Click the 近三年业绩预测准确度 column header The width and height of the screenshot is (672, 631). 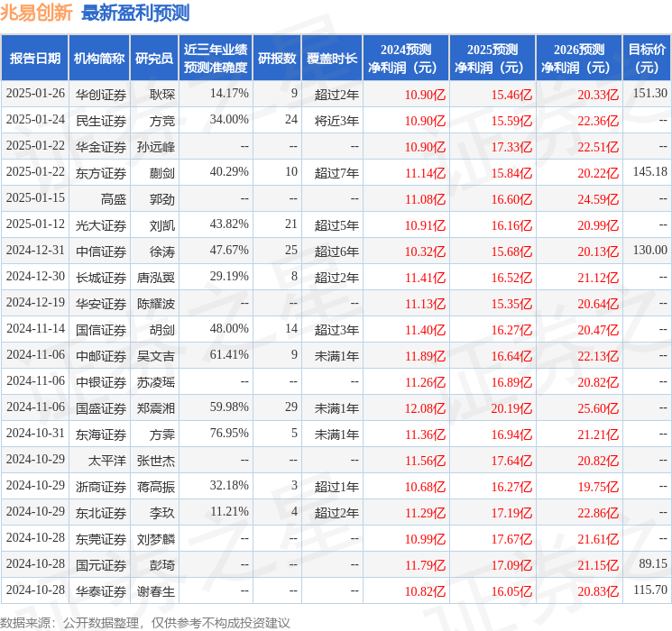[x=215, y=59]
